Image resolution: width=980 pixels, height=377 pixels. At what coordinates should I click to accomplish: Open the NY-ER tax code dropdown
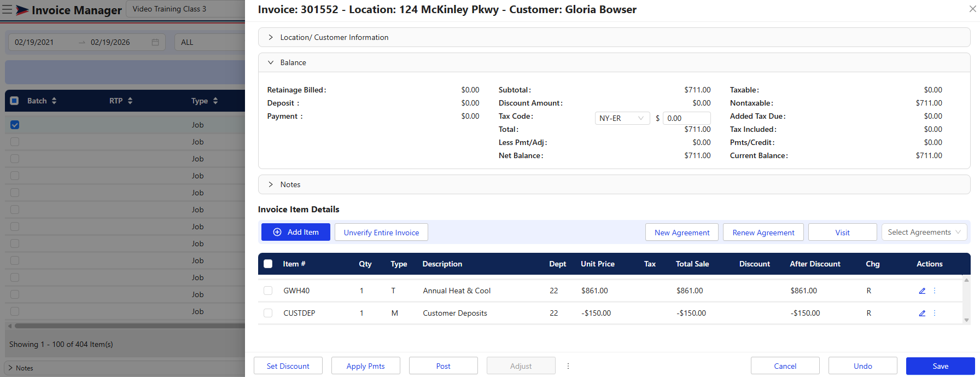pos(622,118)
